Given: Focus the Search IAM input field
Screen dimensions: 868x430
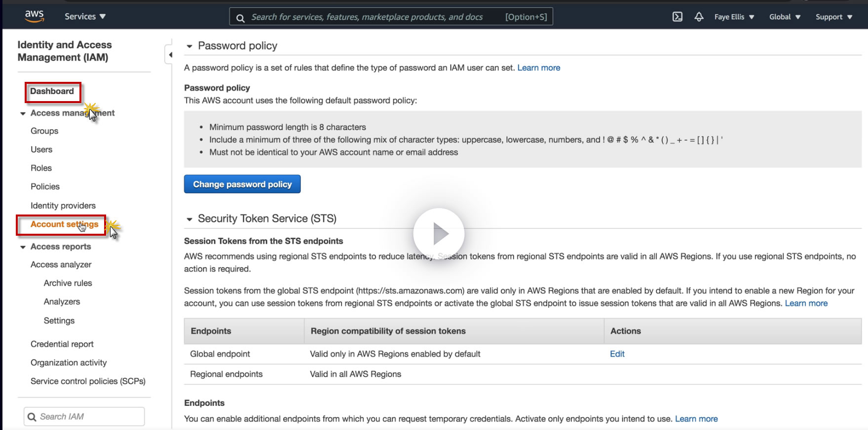Looking at the screenshot, I should coord(89,417).
